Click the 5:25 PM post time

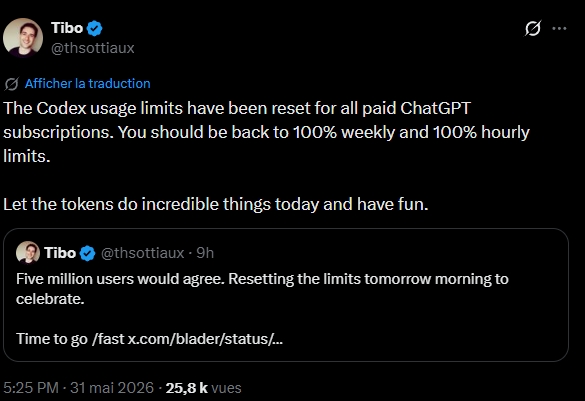click(x=31, y=388)
